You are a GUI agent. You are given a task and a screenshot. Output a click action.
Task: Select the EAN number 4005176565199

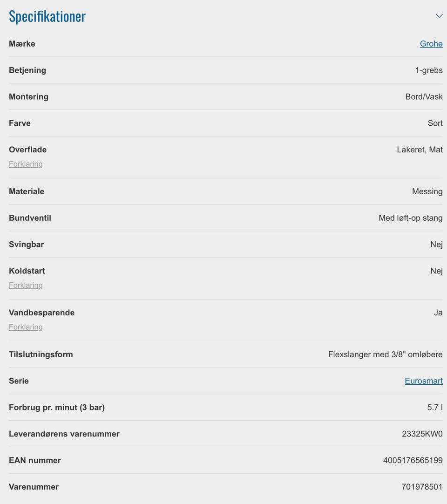tap(413, 460)
